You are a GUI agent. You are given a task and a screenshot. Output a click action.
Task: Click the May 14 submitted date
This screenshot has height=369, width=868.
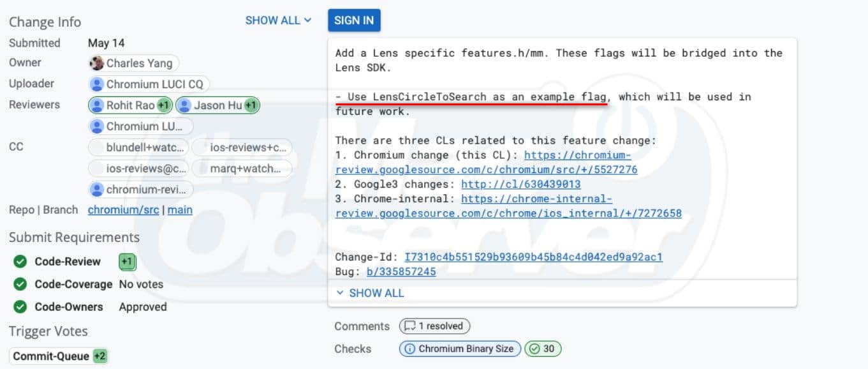coord(107,43)
